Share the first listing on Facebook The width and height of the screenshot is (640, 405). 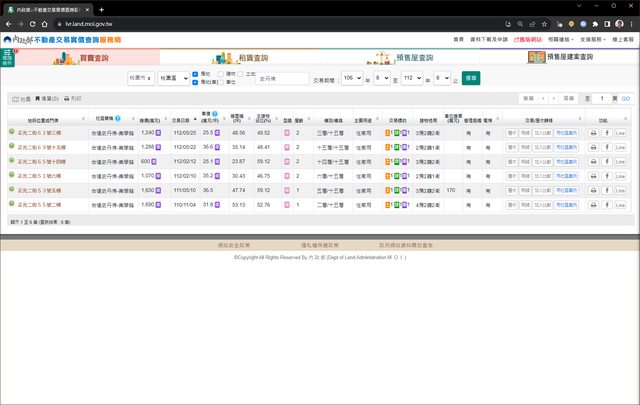pos(607,132)
